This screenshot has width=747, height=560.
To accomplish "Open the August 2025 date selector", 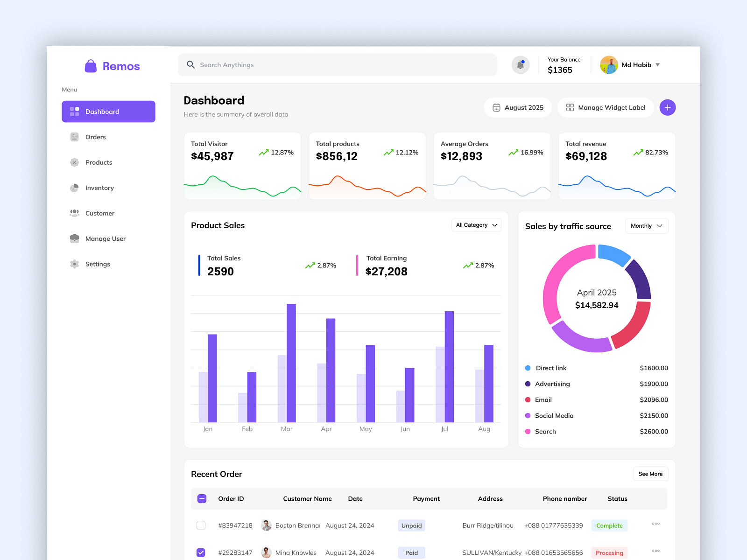I will (x=517, y=107).
